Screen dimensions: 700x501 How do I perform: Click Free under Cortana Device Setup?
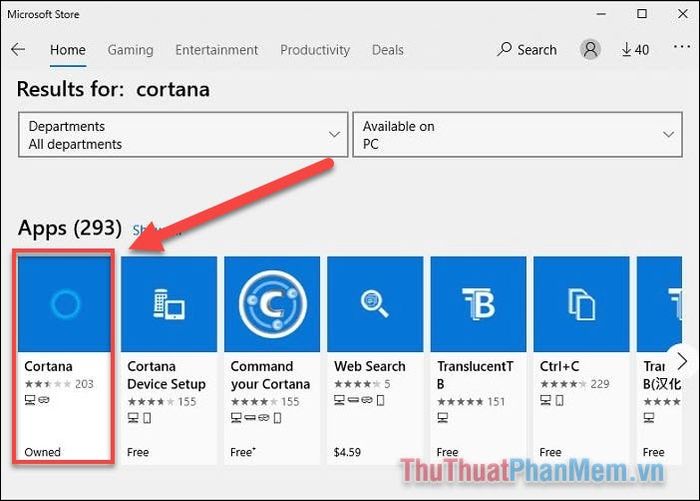pyautogui.click(x=138, y=452)
